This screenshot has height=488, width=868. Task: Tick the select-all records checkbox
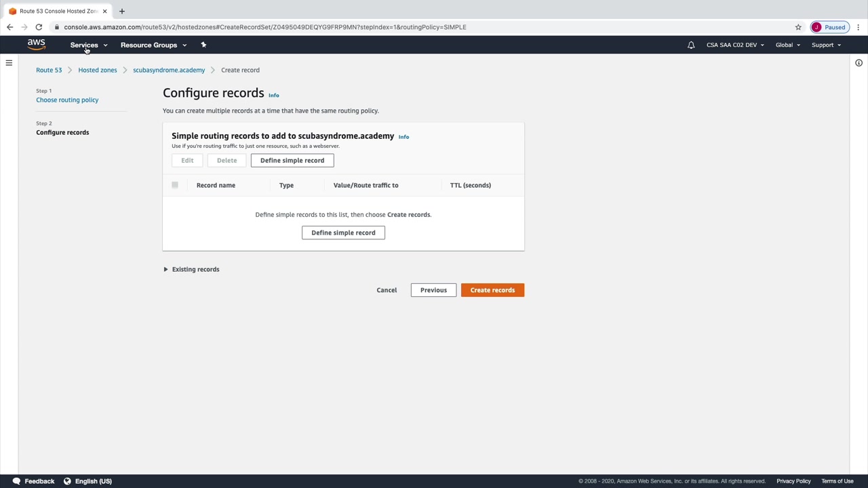[x=175, y=185]
